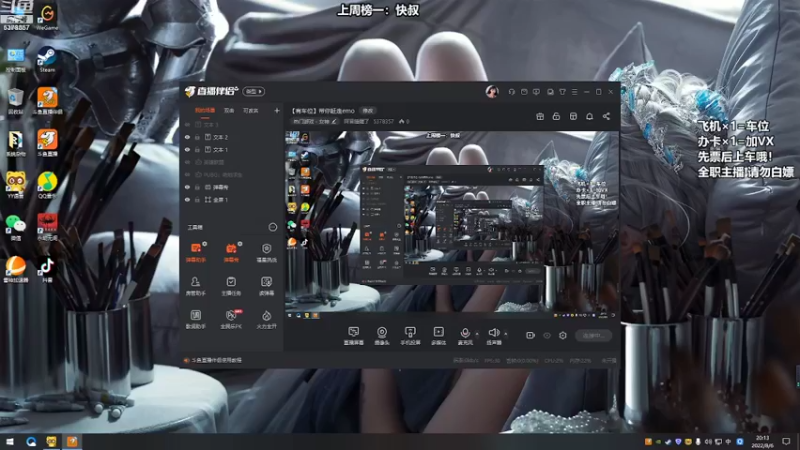Start recording with the record icon

531,335
